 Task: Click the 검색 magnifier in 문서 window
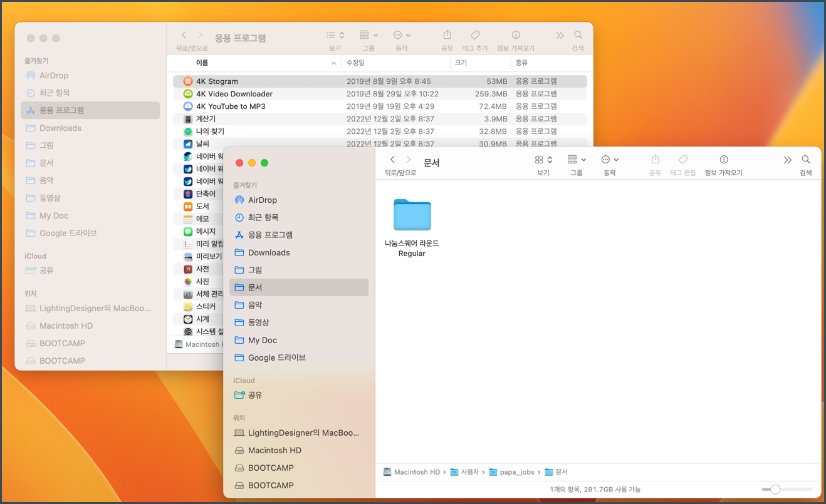pyautogui.click(x=806, y=160)
